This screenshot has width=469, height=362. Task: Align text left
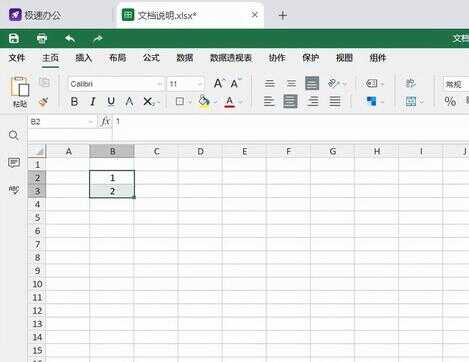pos(269,101)
